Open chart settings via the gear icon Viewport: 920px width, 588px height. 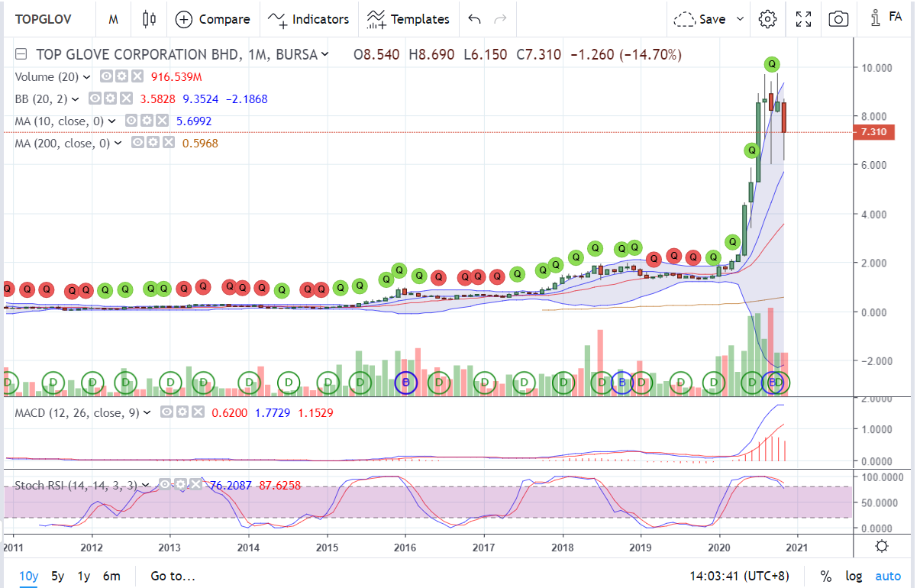767,18
